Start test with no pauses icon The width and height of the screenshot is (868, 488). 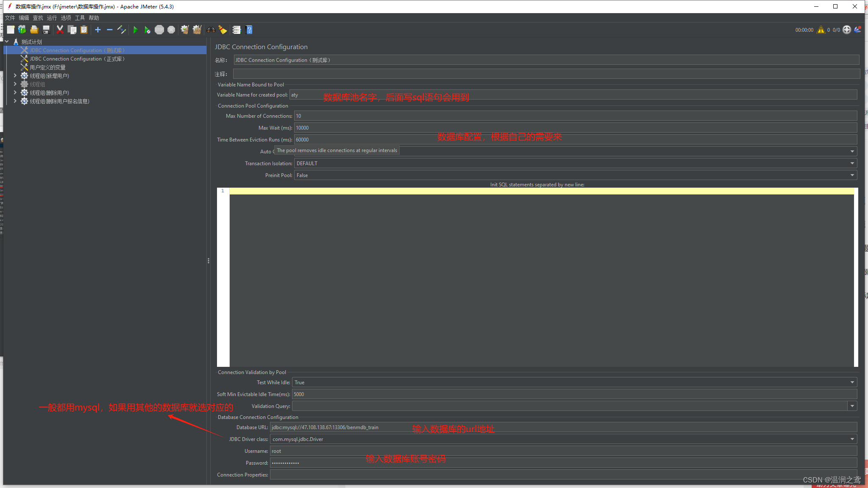click(x=147, y=30)
